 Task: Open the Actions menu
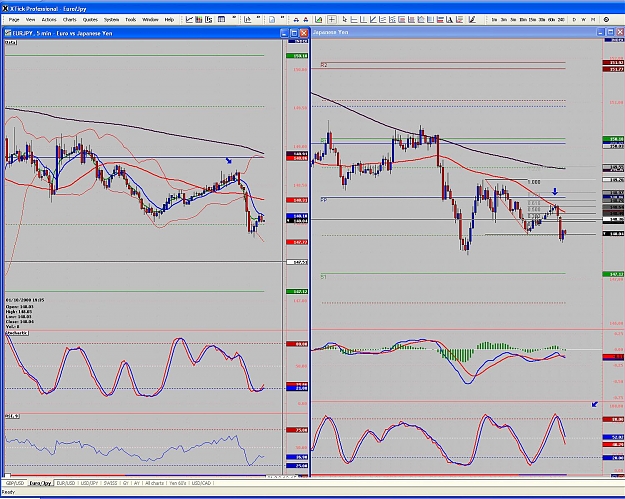tap(49, 20)
